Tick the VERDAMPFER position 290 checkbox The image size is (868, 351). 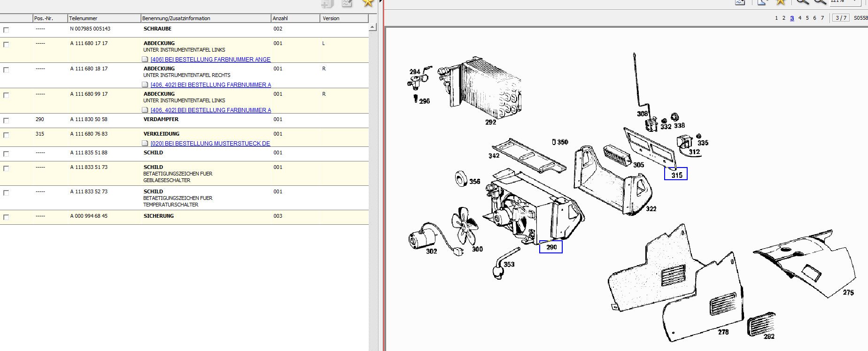click(x=6, y=121)
